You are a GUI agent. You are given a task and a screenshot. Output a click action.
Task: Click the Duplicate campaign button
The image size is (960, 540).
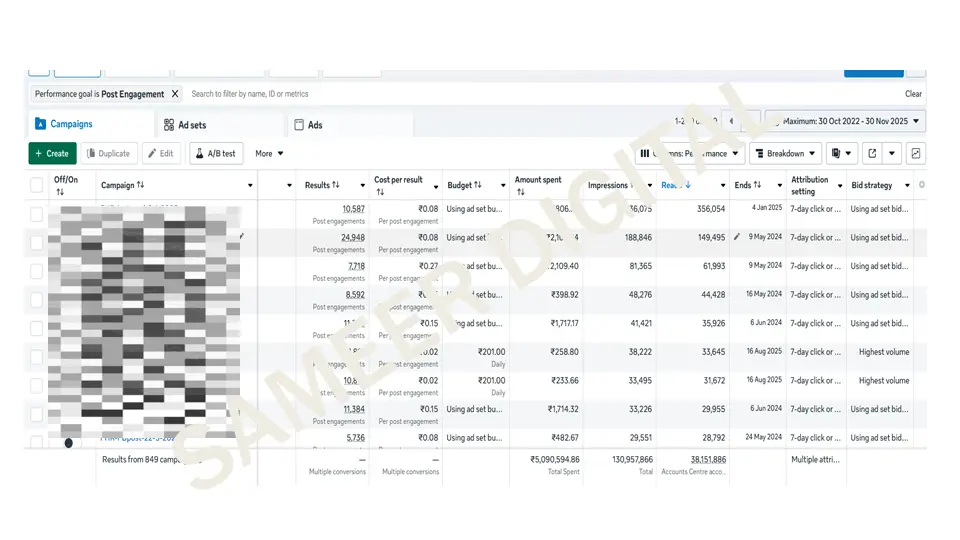(x=108, y=154)
